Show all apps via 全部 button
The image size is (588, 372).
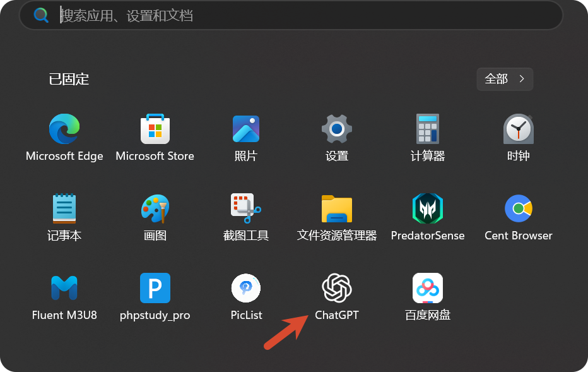point(505,79)
